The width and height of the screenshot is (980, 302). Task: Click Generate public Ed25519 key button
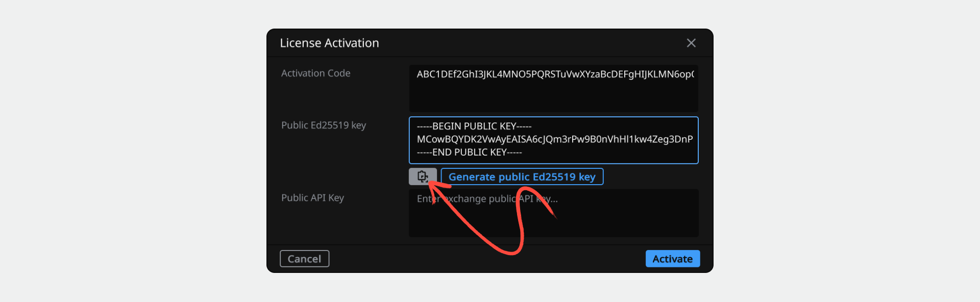[x=522, y=177]
